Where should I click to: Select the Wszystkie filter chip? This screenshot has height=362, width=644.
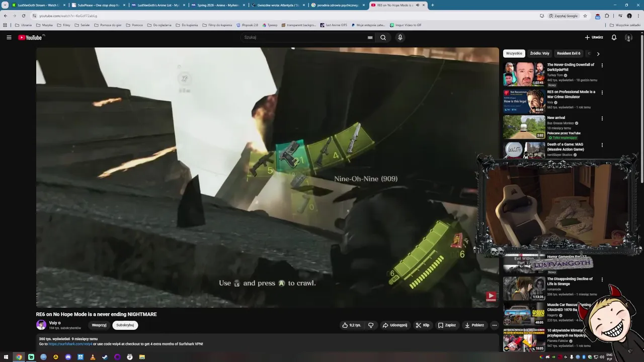(x=514, y=53)
